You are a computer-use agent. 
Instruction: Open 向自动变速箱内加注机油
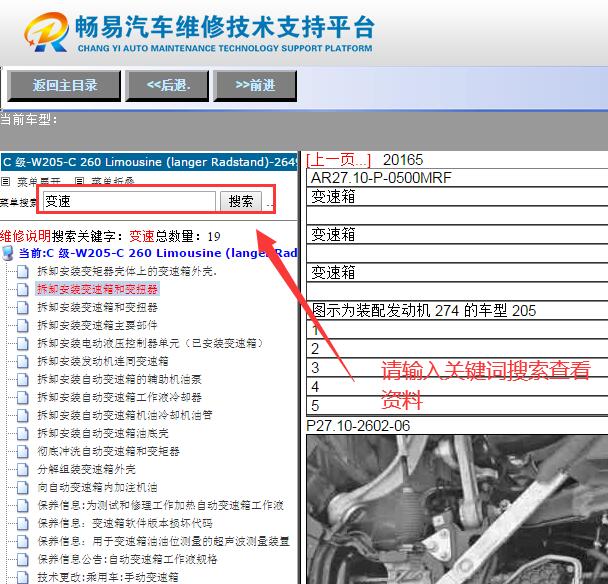(x=98, y=487)
